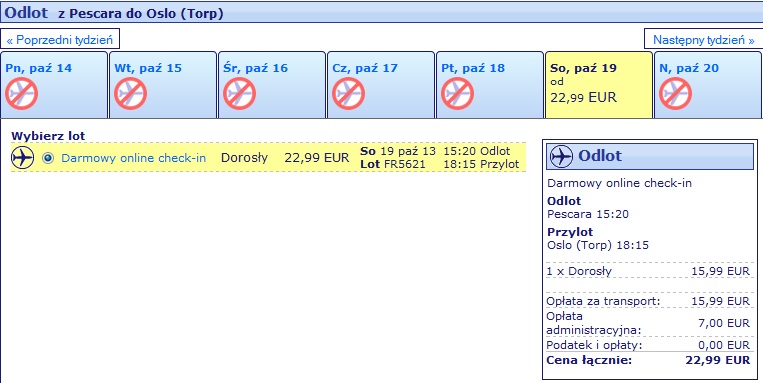Image resolution: width=763 pixels, height=383 pixels.
Task: Select the Śr, paź 16 date tab
Action: [x=272, y=85]
